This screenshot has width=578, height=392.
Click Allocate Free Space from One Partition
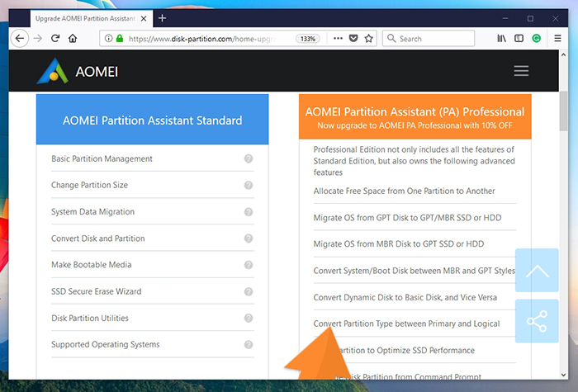point(404,191)
